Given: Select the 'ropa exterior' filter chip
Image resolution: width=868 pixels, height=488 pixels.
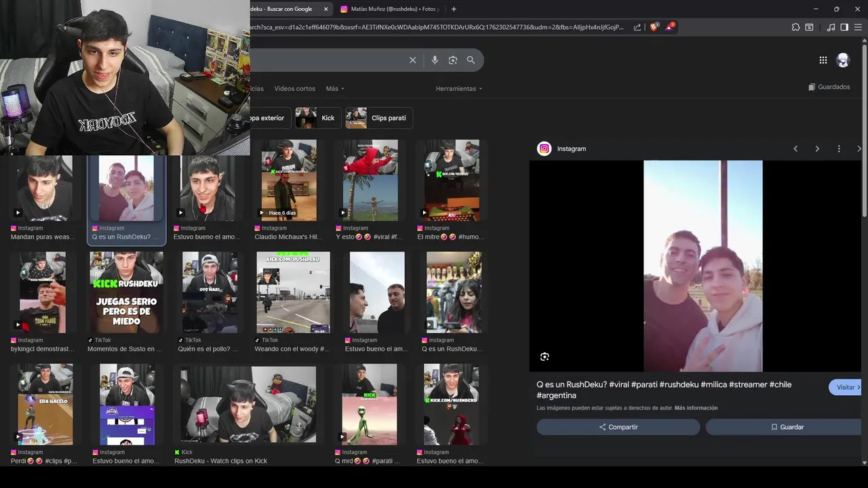Looking at the screenshot, I should point(270,118).
